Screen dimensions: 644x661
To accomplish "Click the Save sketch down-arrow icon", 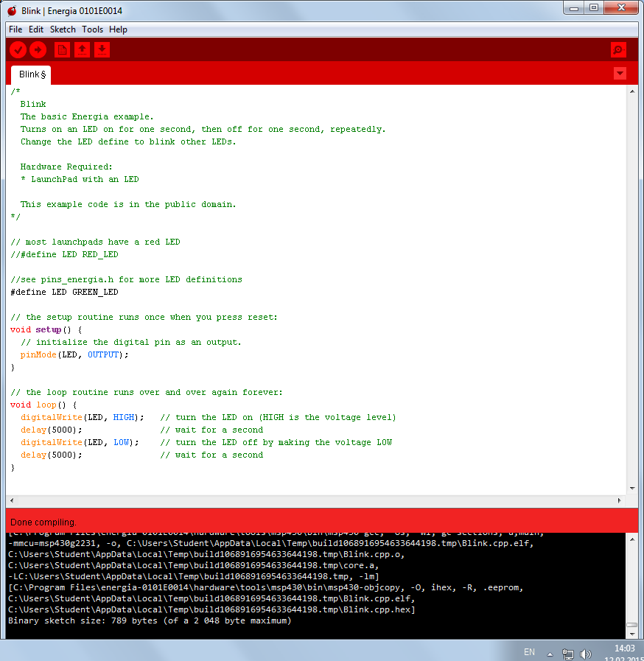I will [x=102, y=50].
